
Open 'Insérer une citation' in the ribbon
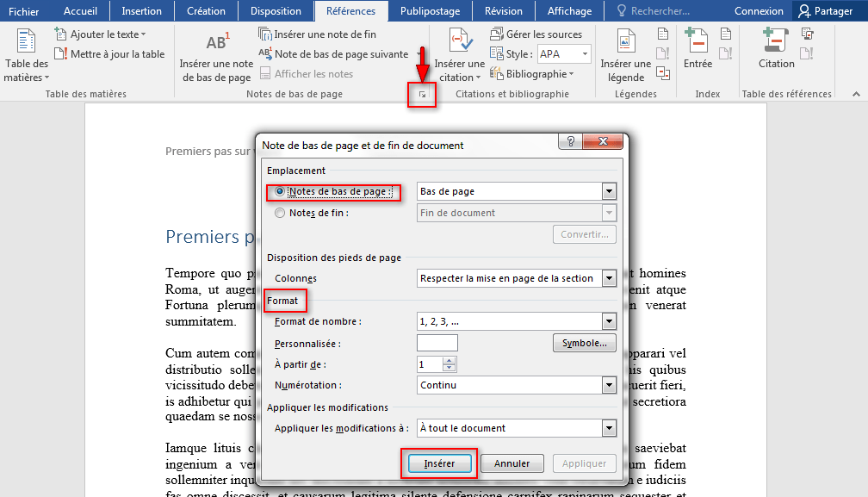tap(460, 60)
